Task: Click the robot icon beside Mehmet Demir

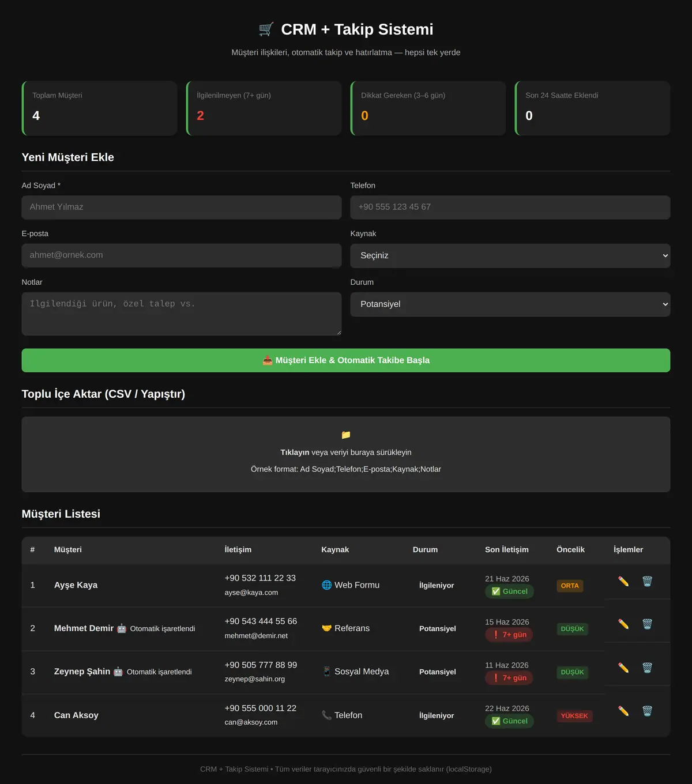Action: coord(122,628)
